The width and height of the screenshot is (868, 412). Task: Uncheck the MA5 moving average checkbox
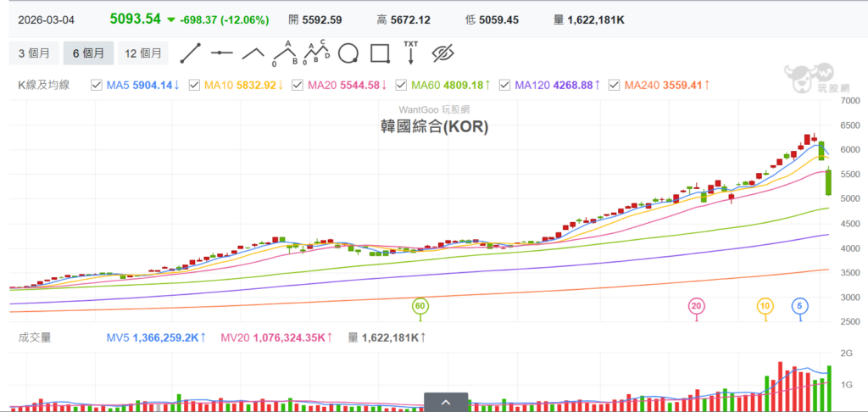coord(96,85)
